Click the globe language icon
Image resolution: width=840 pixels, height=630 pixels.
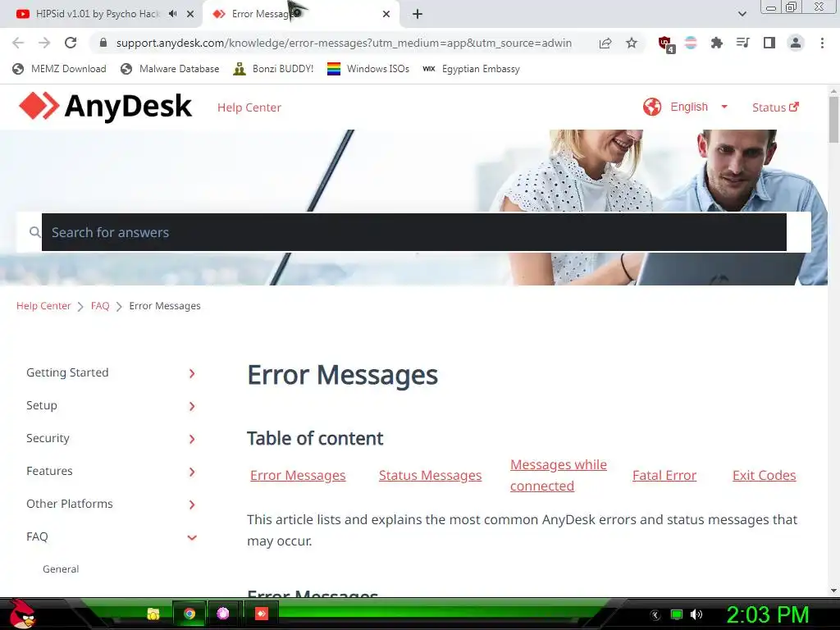click(652, 107)
